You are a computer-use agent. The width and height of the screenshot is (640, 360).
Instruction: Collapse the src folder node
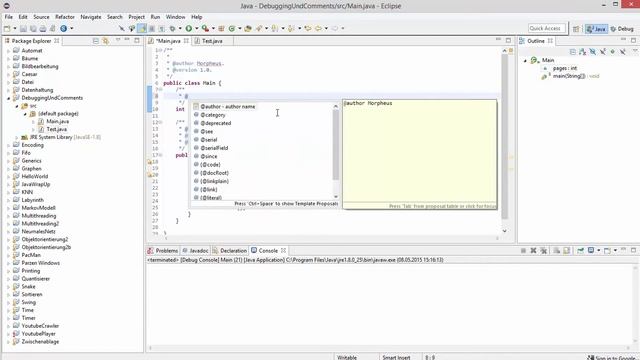tap(17, 106)
